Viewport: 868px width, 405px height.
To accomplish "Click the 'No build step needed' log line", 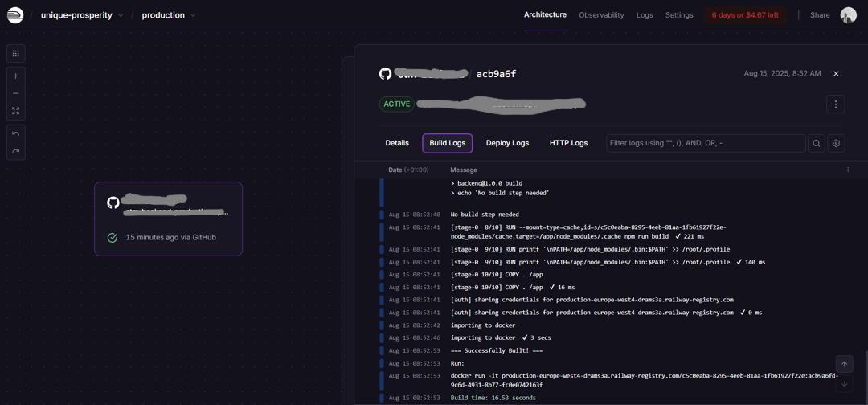I will point(485,214).
